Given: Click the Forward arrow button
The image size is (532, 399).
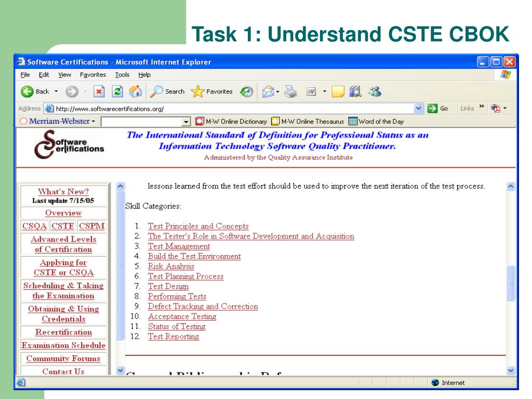Looking at the screenshot, I should tap(72, 91).
